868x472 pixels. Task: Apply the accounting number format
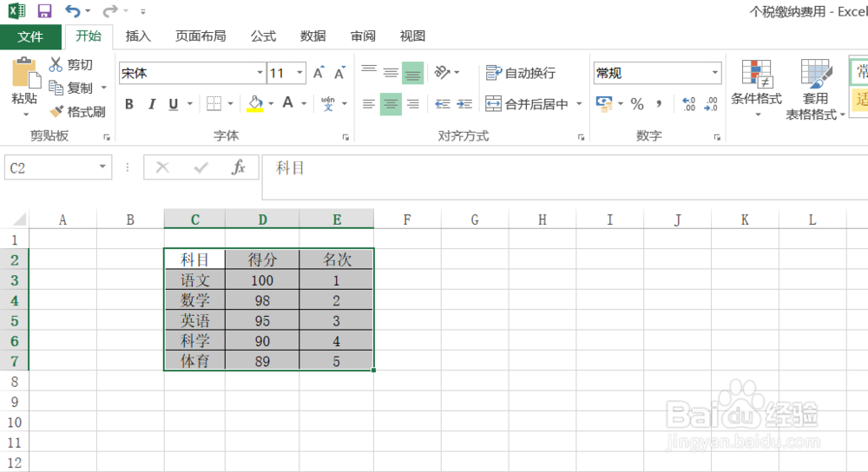604,103
